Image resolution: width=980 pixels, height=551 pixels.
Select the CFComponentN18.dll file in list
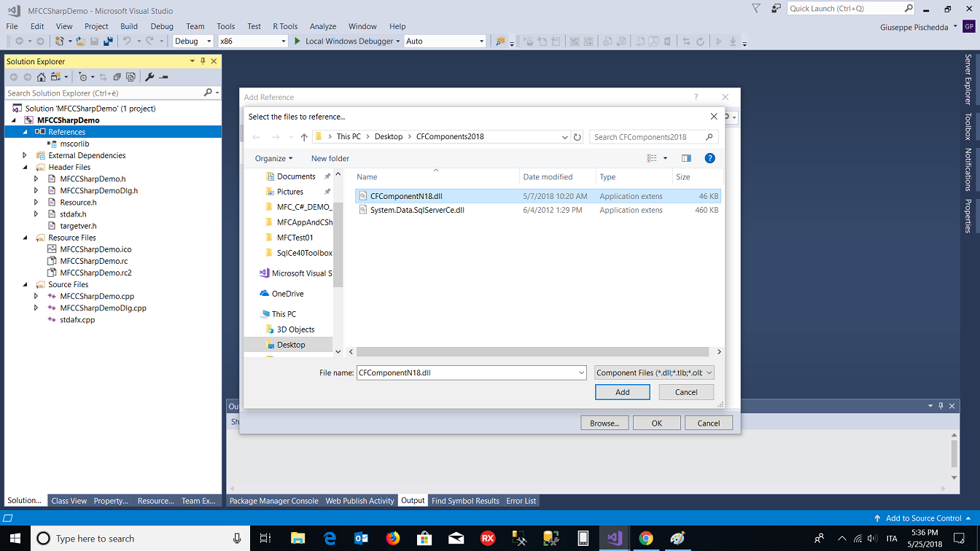point(538,196)
